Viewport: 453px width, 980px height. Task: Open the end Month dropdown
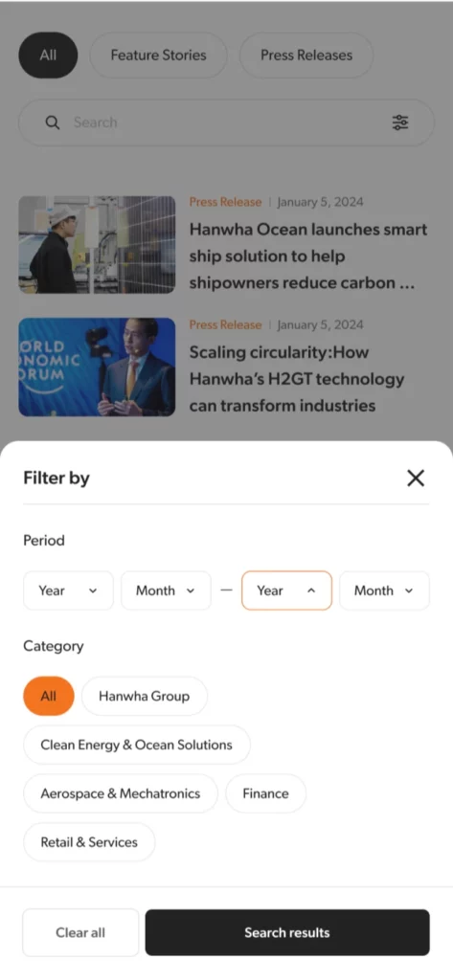(384, 590)
